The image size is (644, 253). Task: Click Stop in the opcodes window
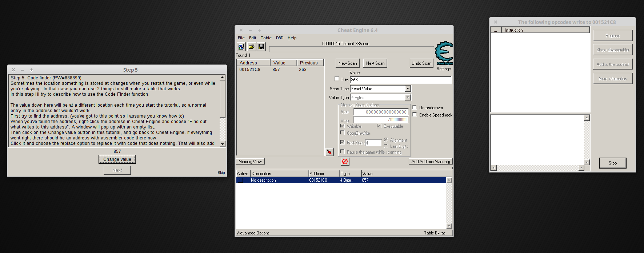(x=613, y=163)
